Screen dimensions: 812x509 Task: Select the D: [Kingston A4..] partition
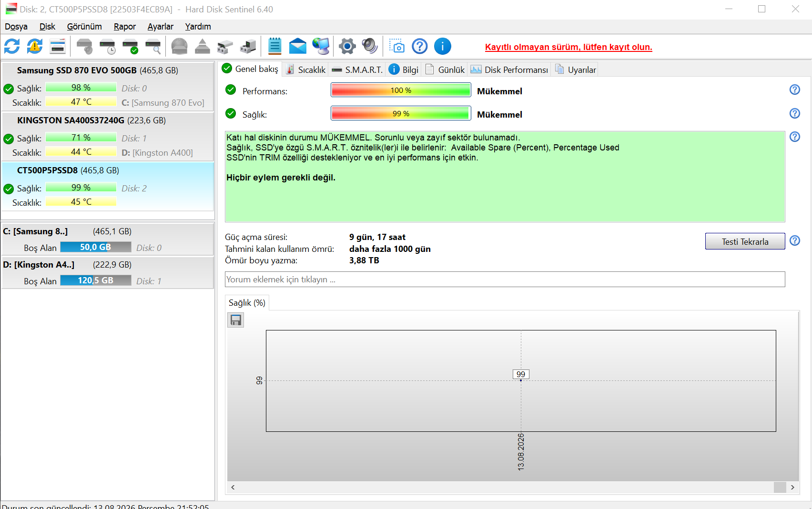108,273
